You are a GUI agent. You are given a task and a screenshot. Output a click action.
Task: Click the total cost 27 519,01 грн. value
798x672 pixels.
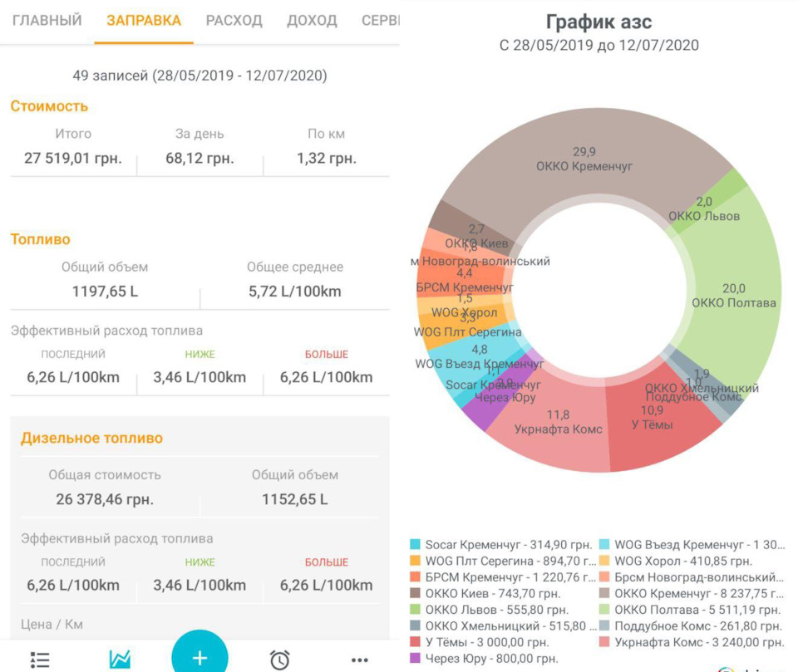pos(73,158)
